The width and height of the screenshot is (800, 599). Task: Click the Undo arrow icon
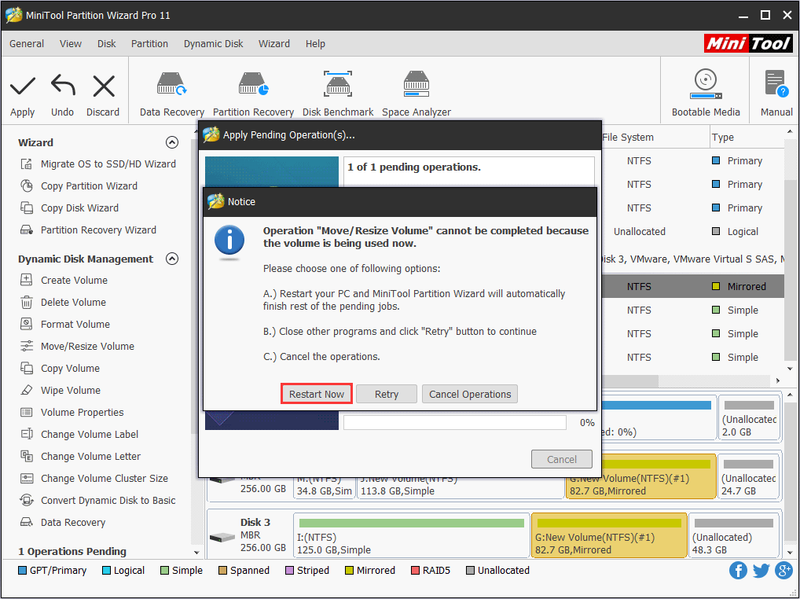click(63, 86)
